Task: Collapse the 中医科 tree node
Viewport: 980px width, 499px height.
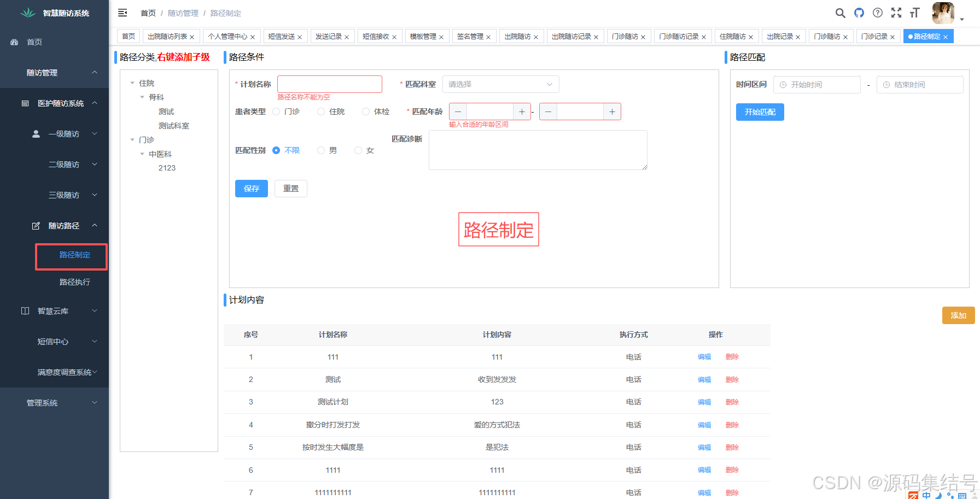Action: pos(142,154)
